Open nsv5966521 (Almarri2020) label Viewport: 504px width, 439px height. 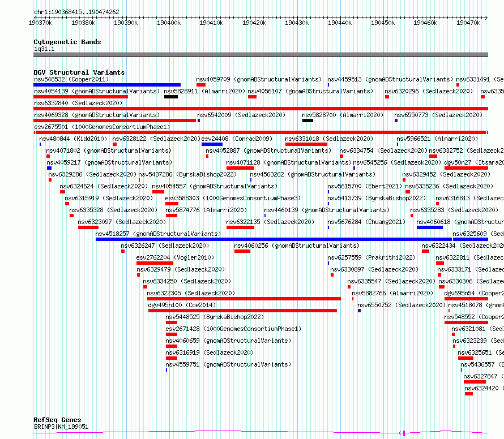click(x=437, y=139)
